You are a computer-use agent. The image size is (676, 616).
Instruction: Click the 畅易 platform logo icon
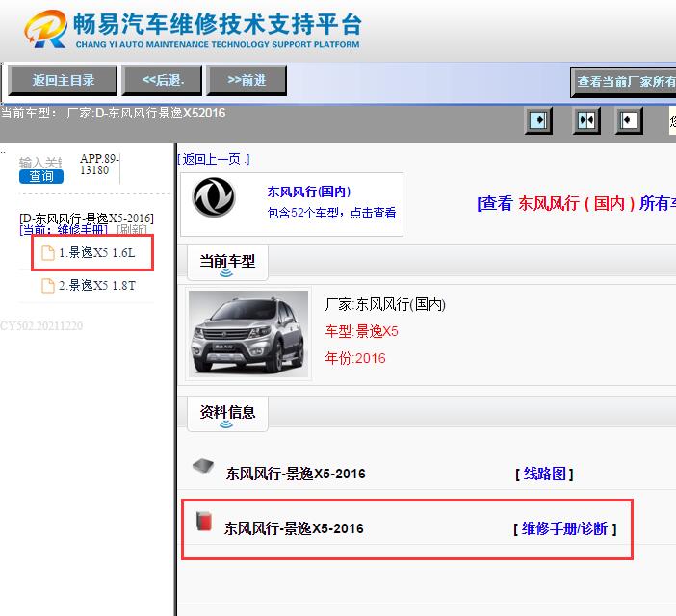click(45, 29)
